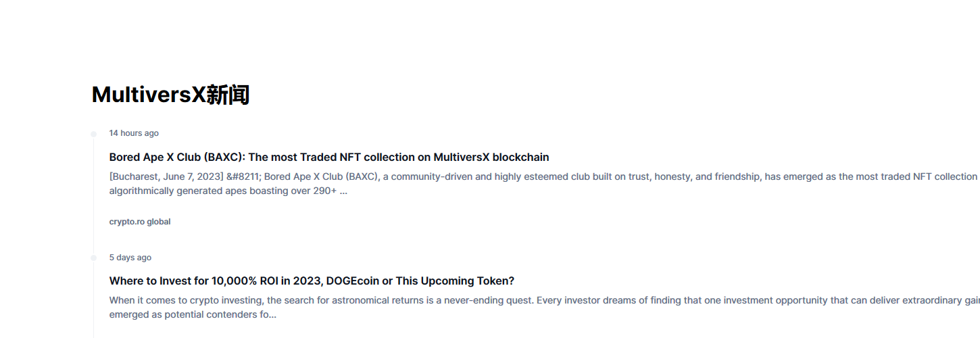Image resolution: width=980 pixels, height=338 pixels.
Task: Select the MultiversX新闻 page heading
Action: [170, 95]
